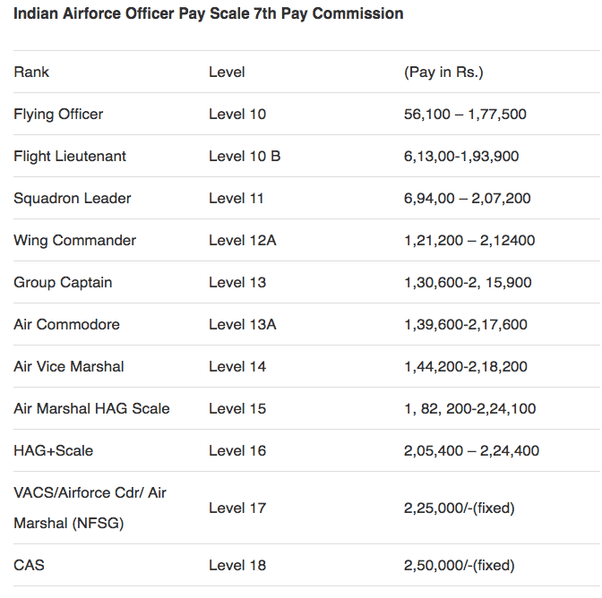Screen dimensions: 602x598
Task: Click the Air Marshal HAG Scale cell
Action: [92, 408]
